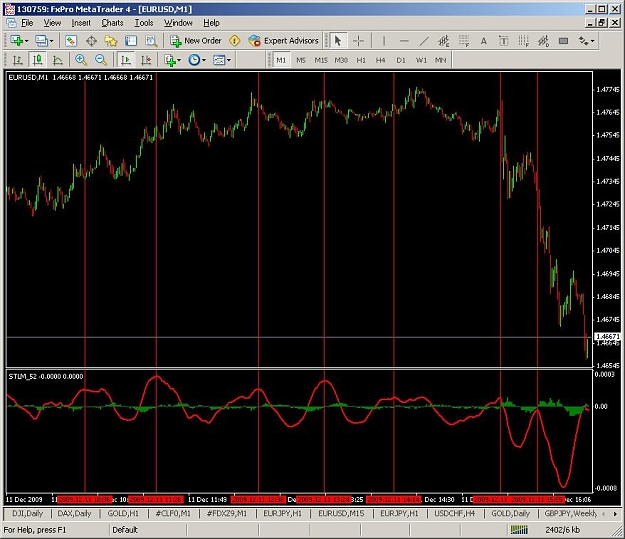625x539 pixels.
Task: Open the Strategy Tester magnifier icon
Action: click(151, 41)
